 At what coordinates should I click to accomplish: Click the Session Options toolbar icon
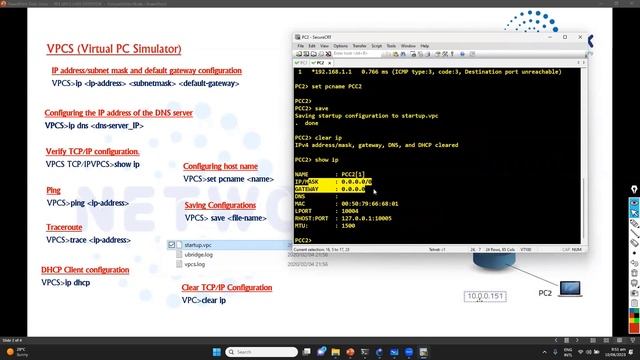tap(437, 54)
